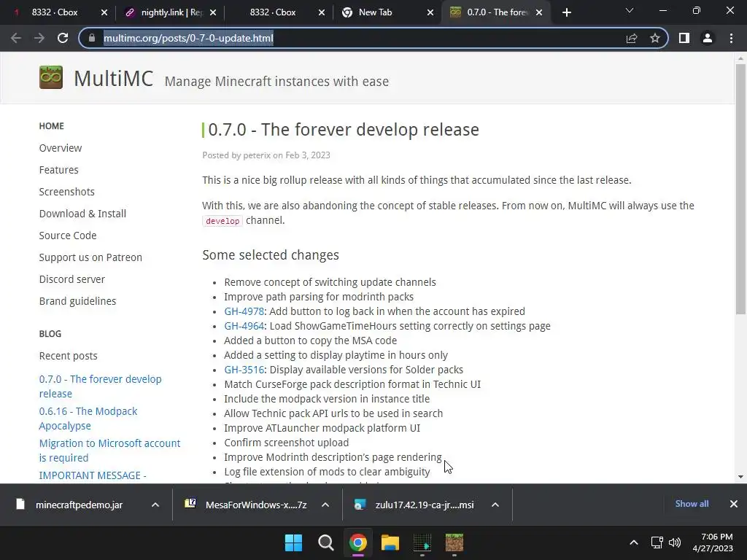Viewport: 747px width, 560px height.
Task: Open GH-4978 issue link
Action: tap(244, 311)
